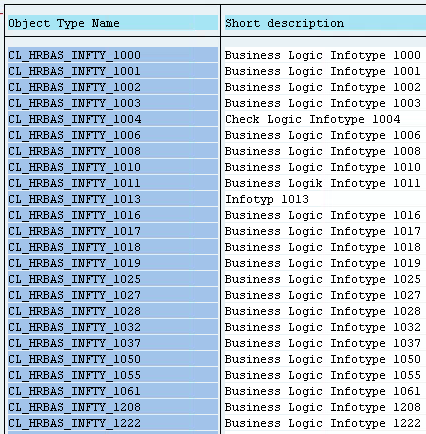Select row CL_HRBAS_INFTY_1032

113,327
